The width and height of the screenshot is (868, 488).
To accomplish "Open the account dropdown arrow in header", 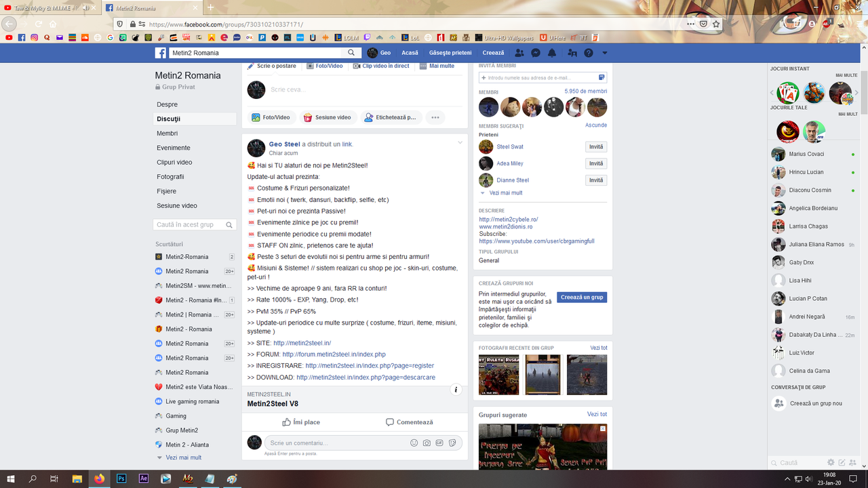I will [x=605, y=53].
